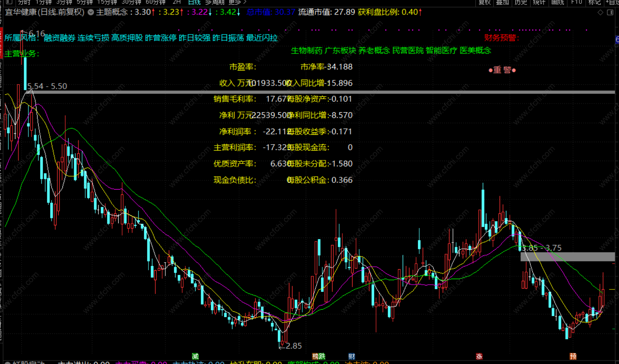Click the 获利盘比例: 0.40 value

click(x=390, y=12)
